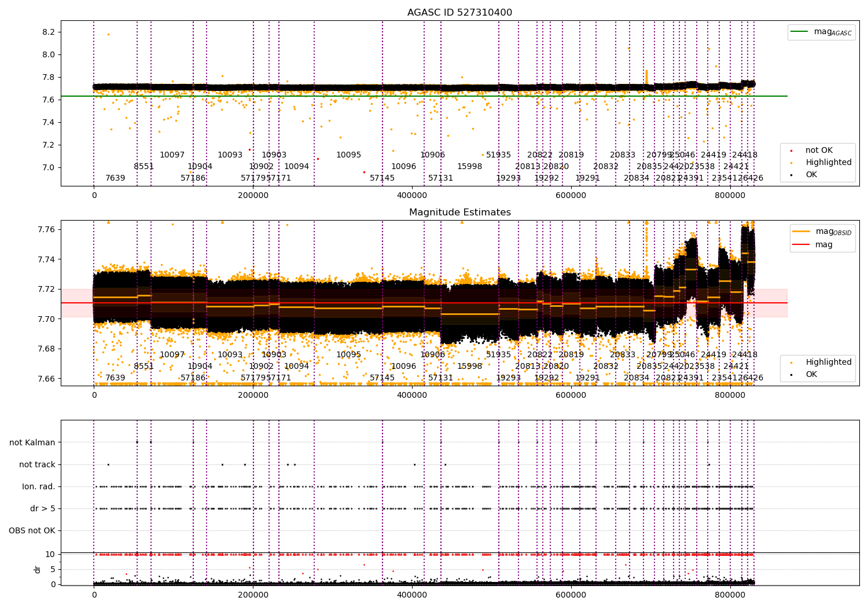Click the 'AGASC ID 527310400' plot title
This screenshot has height=608, width=868.
click(459, 12)
